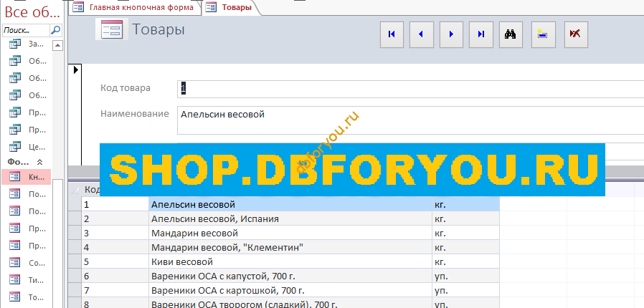Click the magnifier icon in navigation search

pyautogui.click(x=56, y=30)
